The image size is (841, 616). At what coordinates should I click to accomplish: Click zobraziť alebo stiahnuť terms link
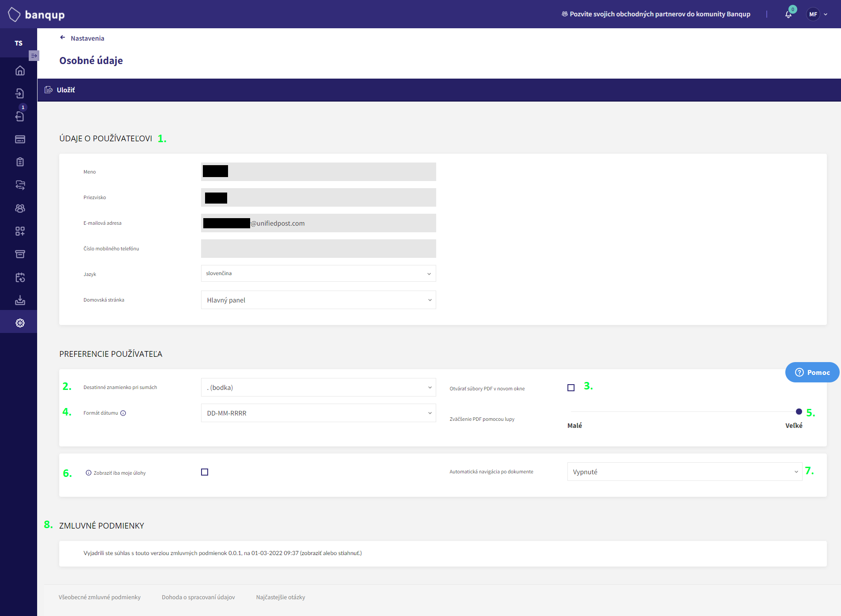(331, 553)
